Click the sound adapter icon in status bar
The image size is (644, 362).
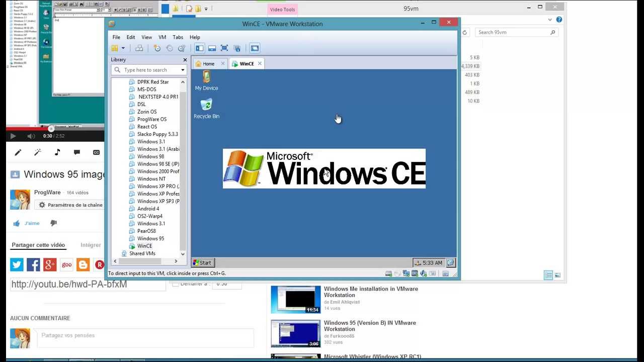(423, 274)
